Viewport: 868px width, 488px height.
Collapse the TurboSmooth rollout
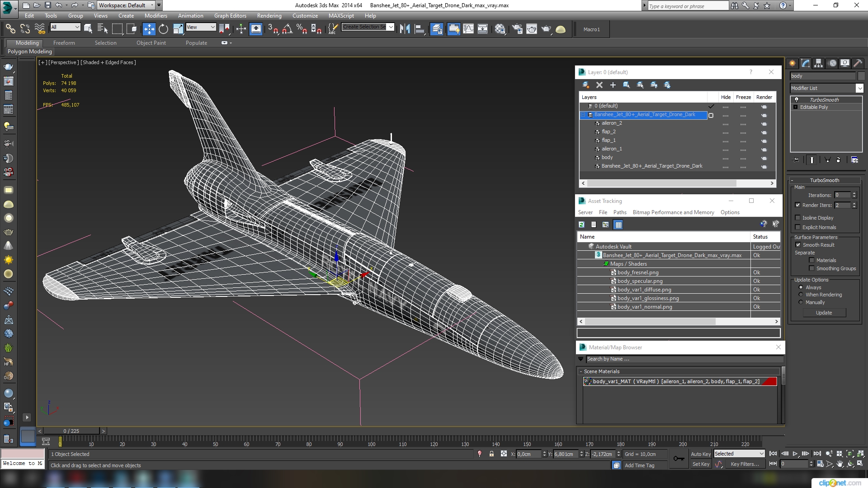click(824, 180)
